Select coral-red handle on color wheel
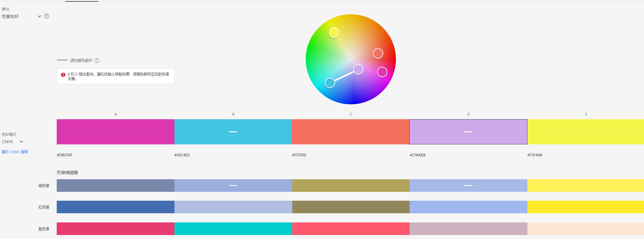This screenshot has height=239, width=644. point(378,53)
